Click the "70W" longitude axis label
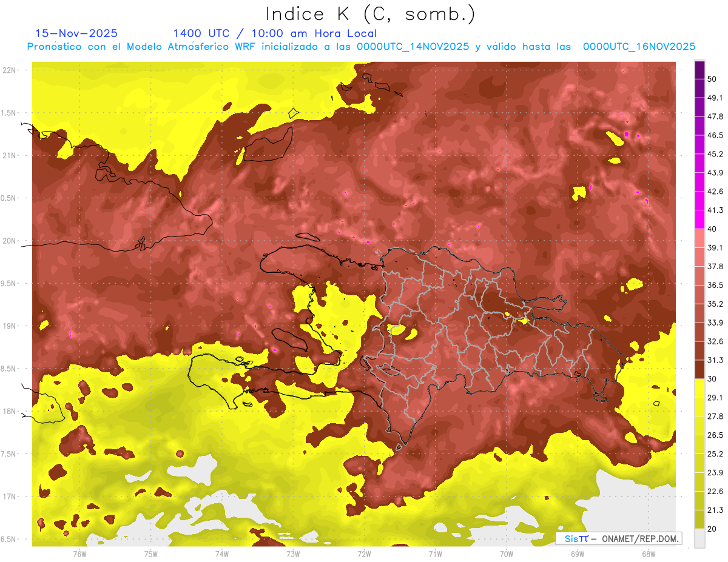The height and width of the screenshot is (562, 728). pyautogui.click(x=507, y=554)
